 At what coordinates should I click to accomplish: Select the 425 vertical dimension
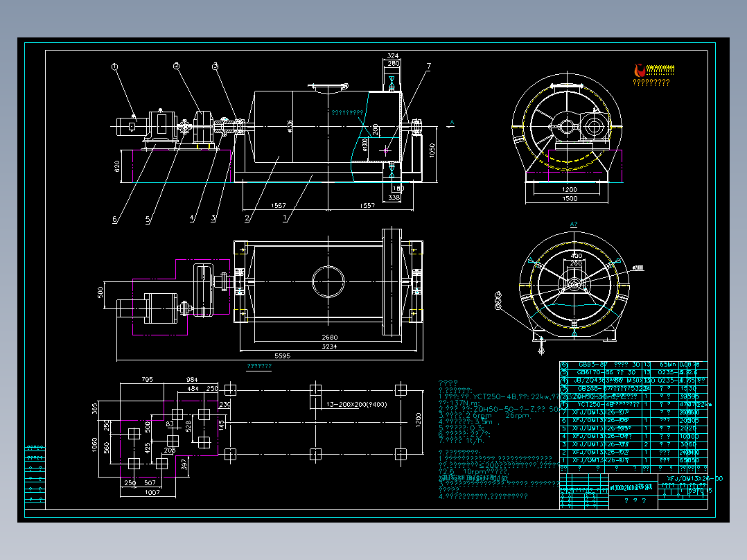147,448
